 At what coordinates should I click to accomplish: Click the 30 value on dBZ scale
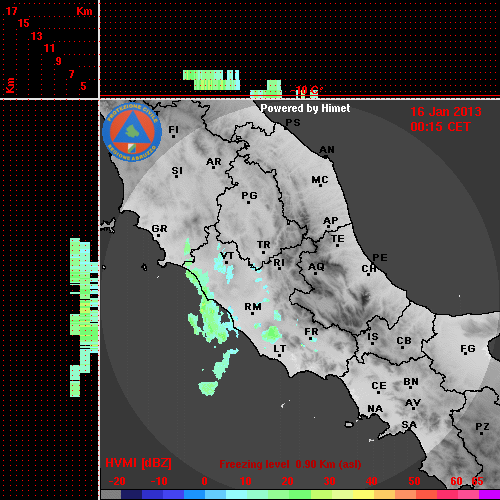329,481
